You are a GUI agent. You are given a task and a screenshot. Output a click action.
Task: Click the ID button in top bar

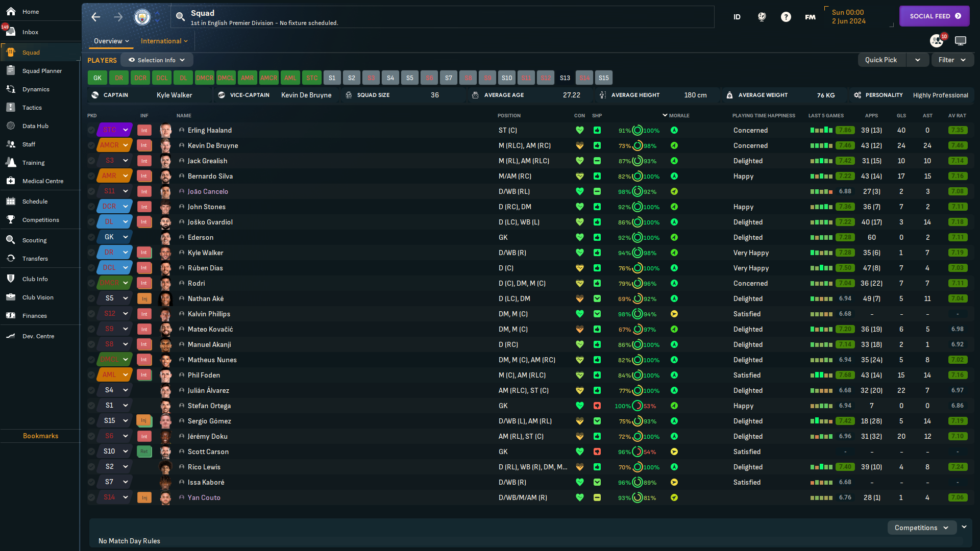pos(737,17)
